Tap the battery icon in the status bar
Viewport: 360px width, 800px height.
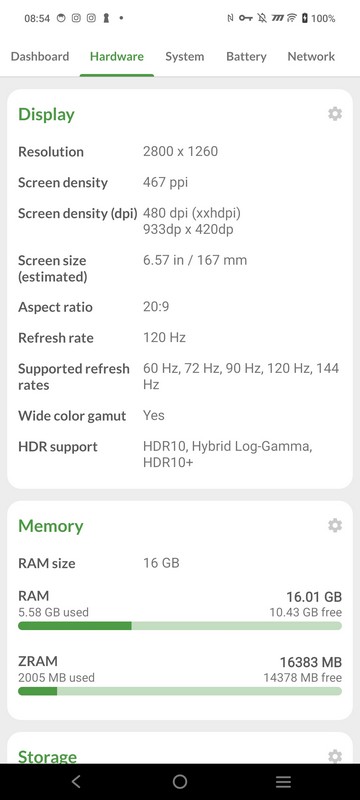[305, 18]
